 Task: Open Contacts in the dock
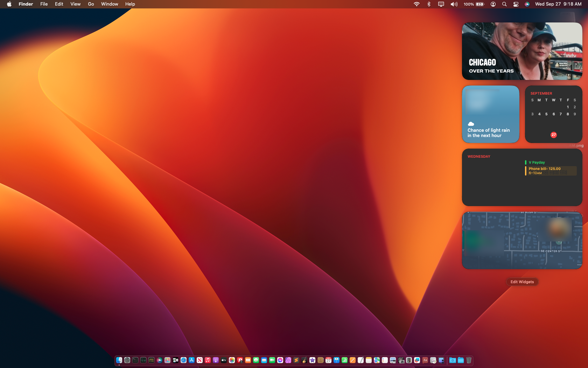click(320, 360)
